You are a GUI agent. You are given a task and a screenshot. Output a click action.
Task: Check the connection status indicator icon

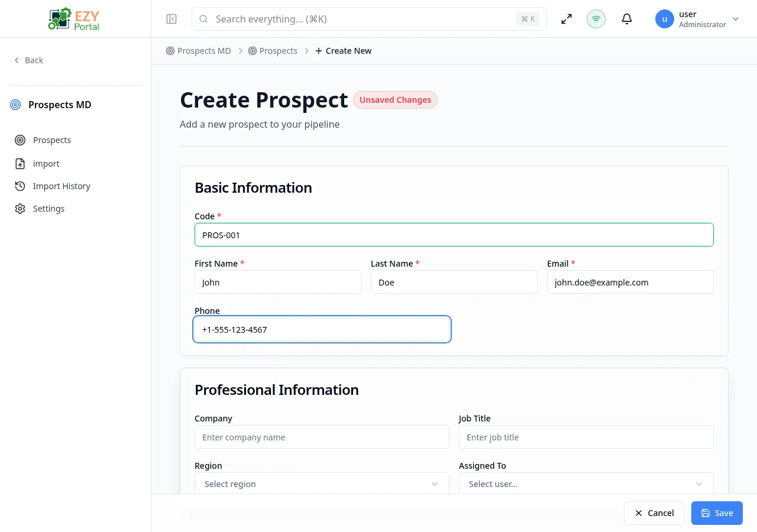pyautogui.click(x=596, y=18)
